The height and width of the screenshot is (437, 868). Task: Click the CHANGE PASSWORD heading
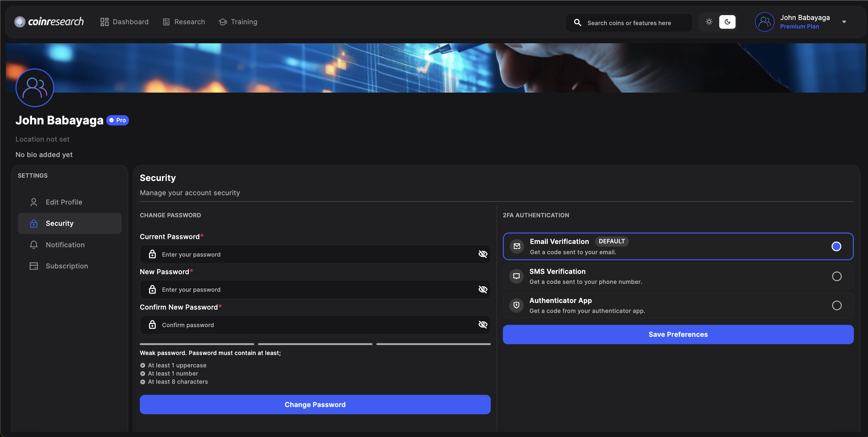[x=170, y=215]
